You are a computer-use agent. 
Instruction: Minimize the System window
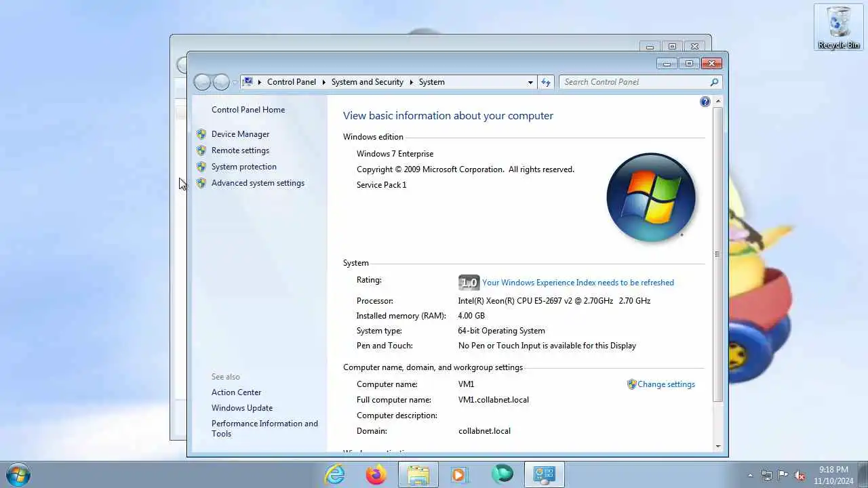click(668, 63)
